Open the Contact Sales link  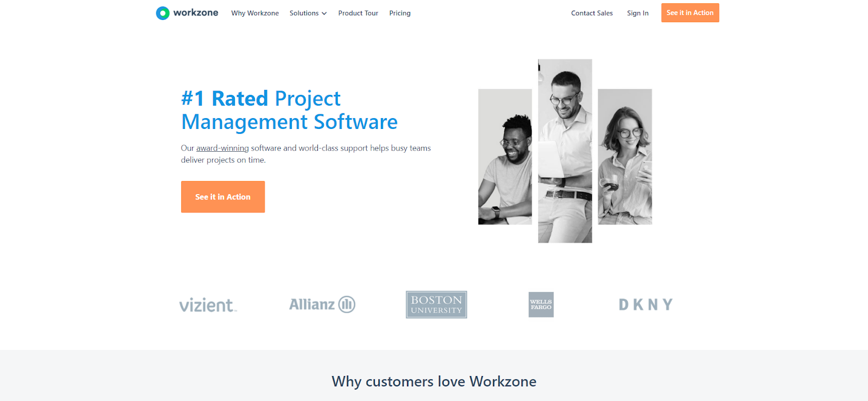(x=592, y=13)
